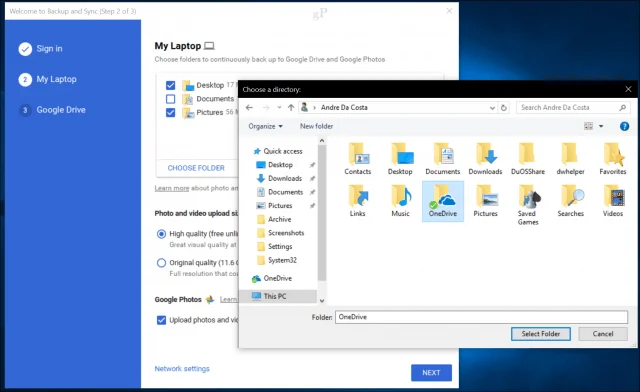This screenshot has width=640, height=392.
Task: Click the breadcrumb chevron before Andre Da Costa
Action: click(314, 108)
